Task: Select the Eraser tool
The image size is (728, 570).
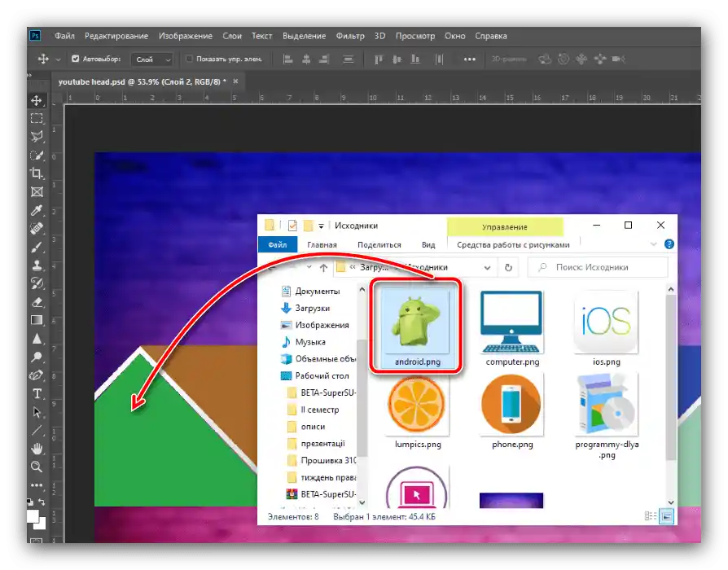Action: pyautogui.click(x=37, y=302)
